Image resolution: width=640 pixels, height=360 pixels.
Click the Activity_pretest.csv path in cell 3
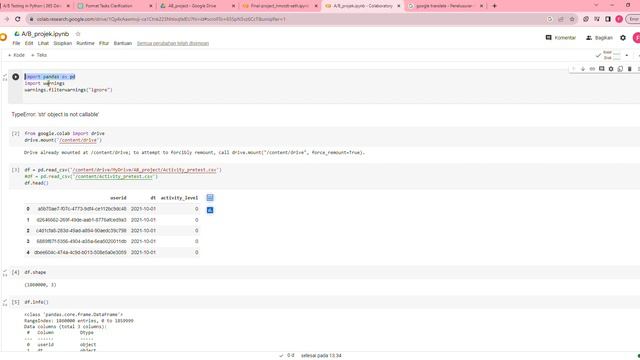(144, 170)
